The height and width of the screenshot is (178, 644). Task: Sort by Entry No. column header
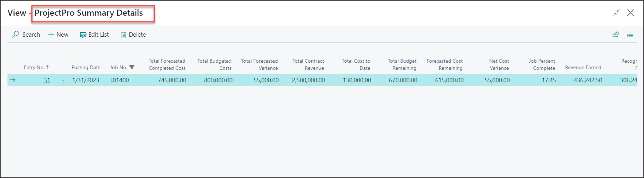pyautogui.click(x=34, y=67)
